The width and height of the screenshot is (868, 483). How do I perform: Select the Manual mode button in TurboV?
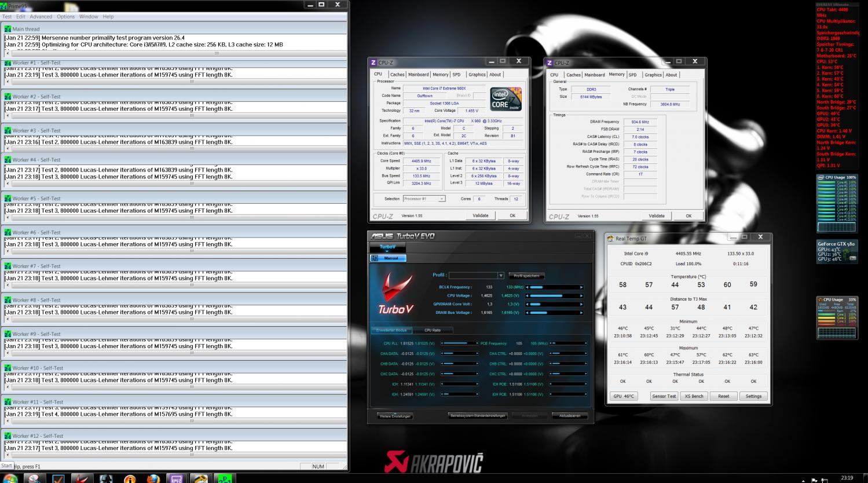click(x=388, y=258)
